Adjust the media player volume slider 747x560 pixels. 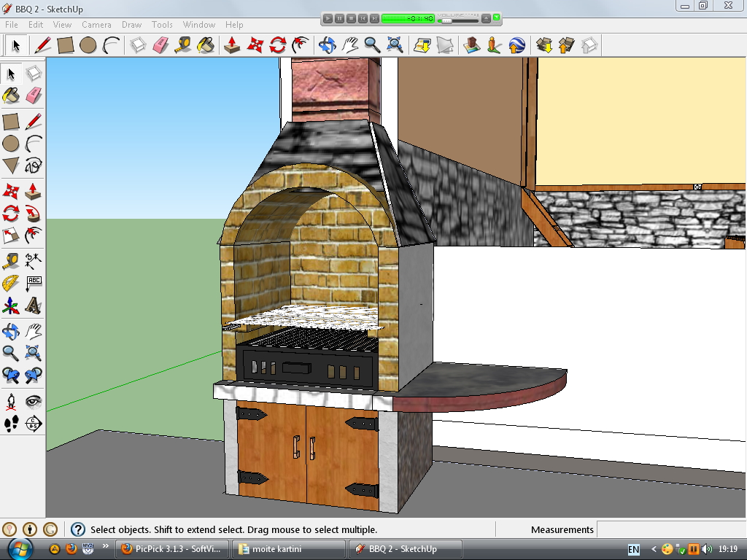coord(446,21)
